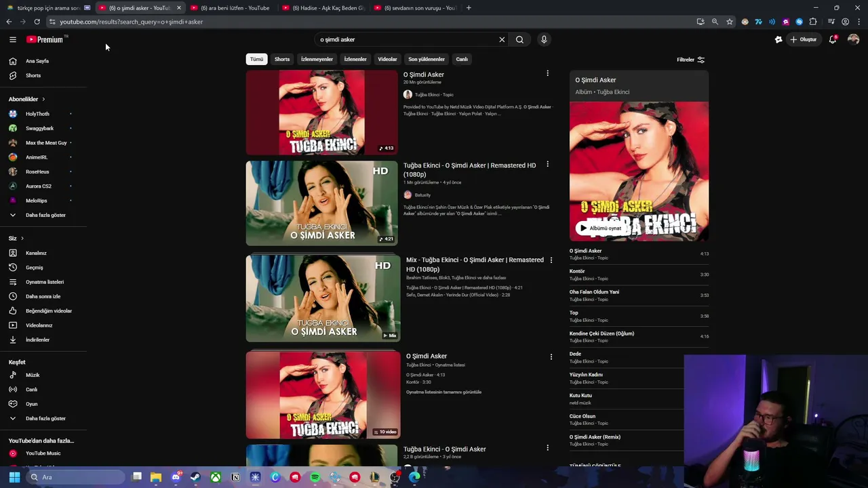Select the Canlı filter chip
The width and height of the screenshot is (868, 488).
(462, 59)
